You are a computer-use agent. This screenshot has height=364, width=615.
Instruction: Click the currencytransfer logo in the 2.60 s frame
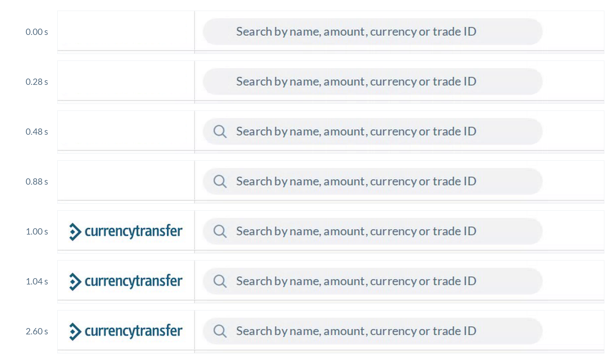pos(126,331)
